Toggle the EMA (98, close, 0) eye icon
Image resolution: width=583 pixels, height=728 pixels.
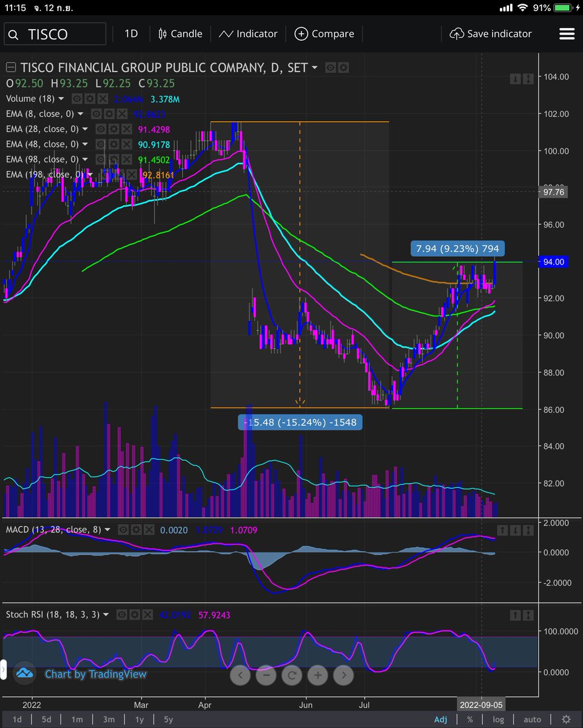pos(101,159)
